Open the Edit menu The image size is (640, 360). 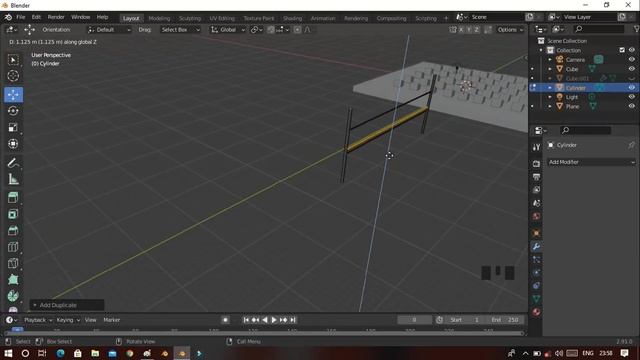pos(36,17)
